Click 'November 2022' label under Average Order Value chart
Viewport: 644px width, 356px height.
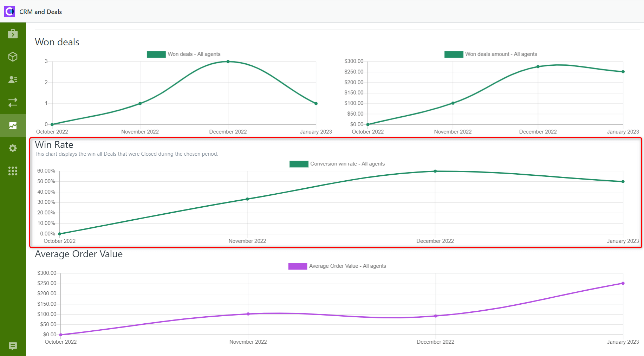point(248,342)
